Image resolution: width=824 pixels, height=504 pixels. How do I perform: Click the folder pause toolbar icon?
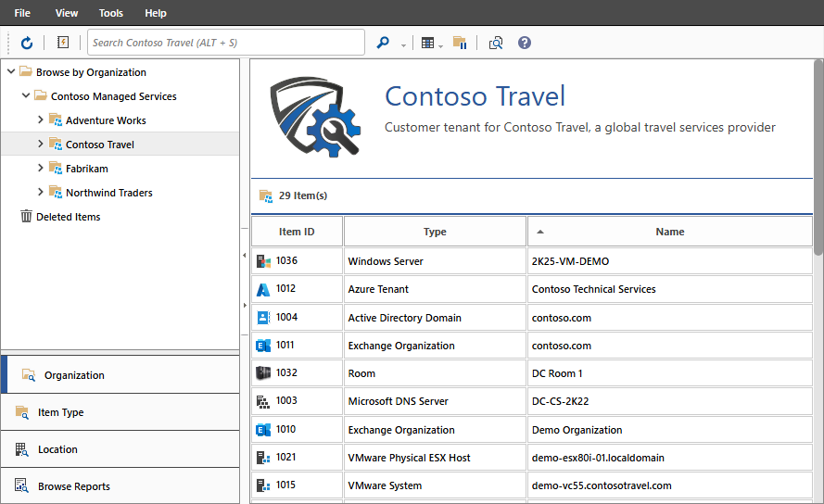tap(460, 43)
